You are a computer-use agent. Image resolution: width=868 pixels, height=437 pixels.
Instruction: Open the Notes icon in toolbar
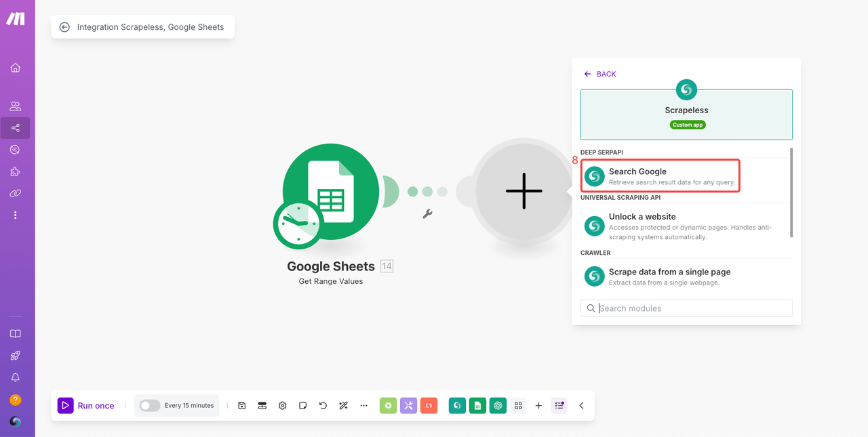coord(302,406)
